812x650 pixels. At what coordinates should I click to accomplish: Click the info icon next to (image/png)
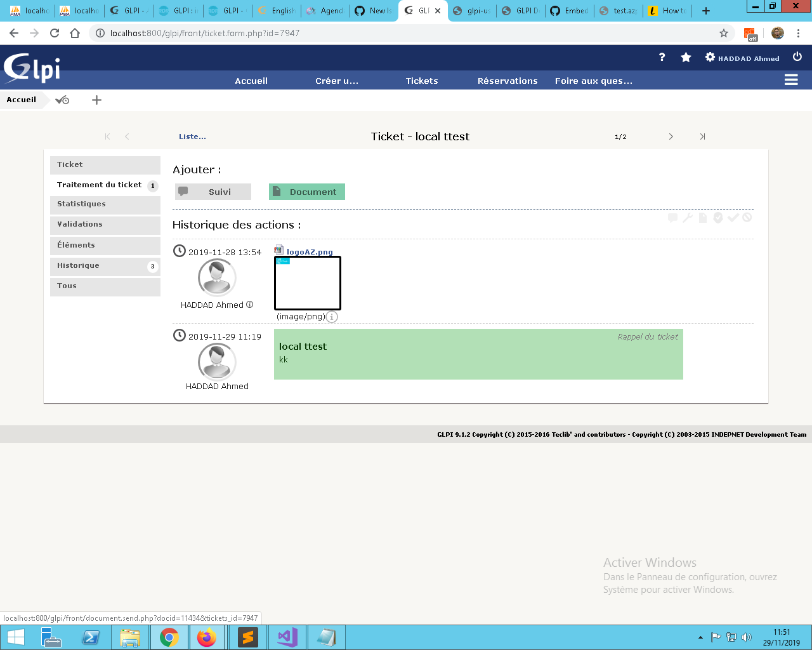tap(332, 317)
